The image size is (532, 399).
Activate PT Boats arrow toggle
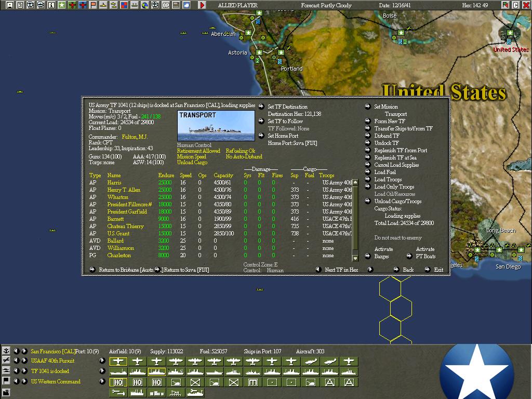(409, 256)
